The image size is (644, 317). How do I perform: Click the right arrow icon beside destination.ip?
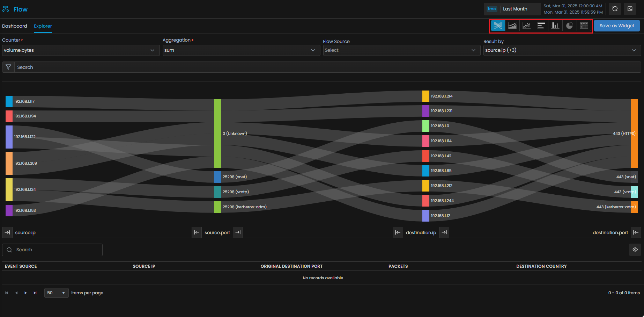coord(444,232)
